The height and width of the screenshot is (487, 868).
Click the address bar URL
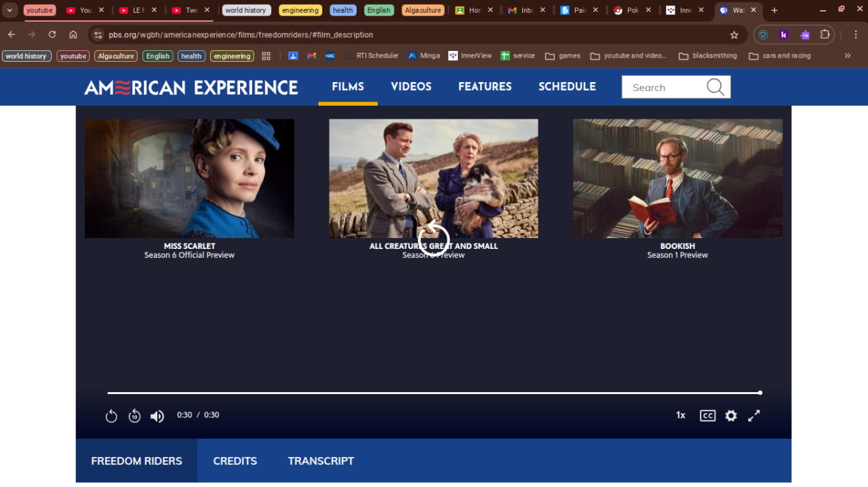click(x=241, y=35)
